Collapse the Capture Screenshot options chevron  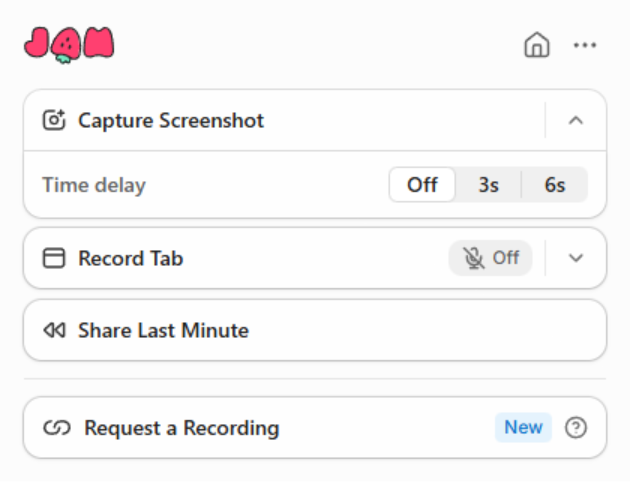click(575, 121)
